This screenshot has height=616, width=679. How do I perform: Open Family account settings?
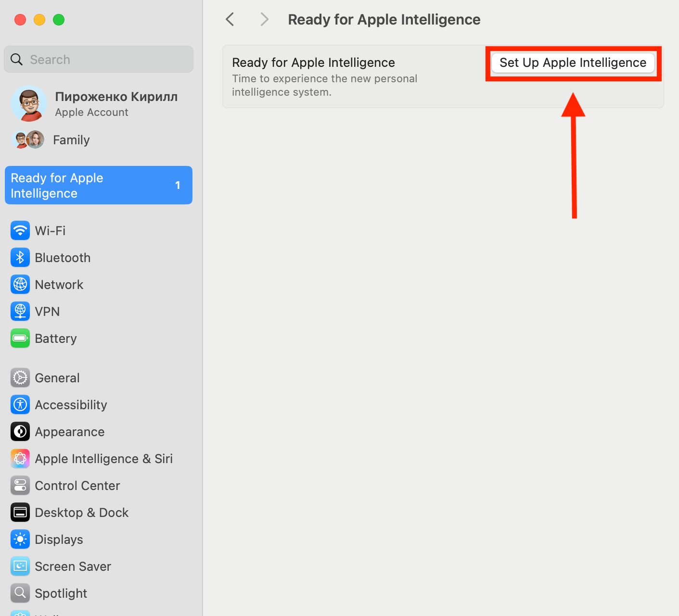(71, 139)
